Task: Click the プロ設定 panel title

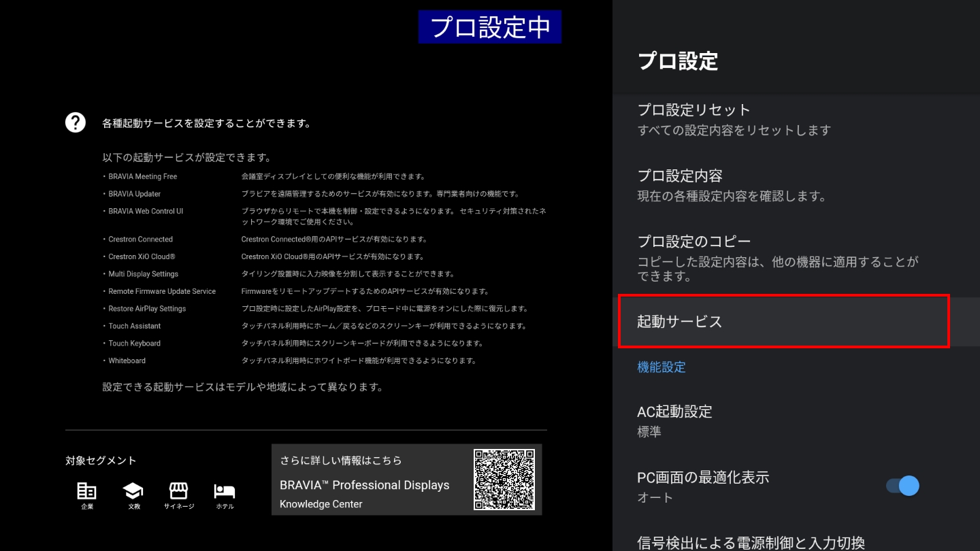Action: point(678,61)
